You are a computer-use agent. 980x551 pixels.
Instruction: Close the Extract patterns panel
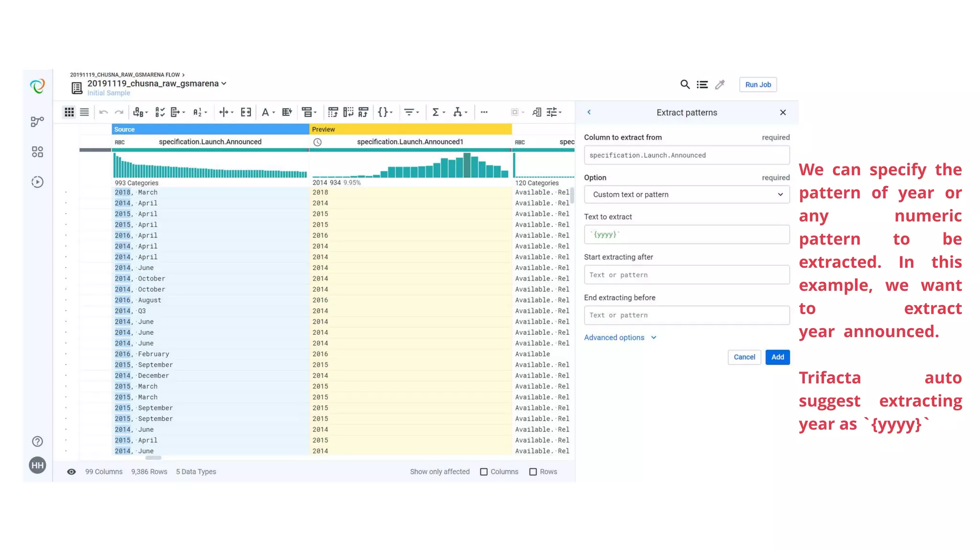tap(783, 112)
